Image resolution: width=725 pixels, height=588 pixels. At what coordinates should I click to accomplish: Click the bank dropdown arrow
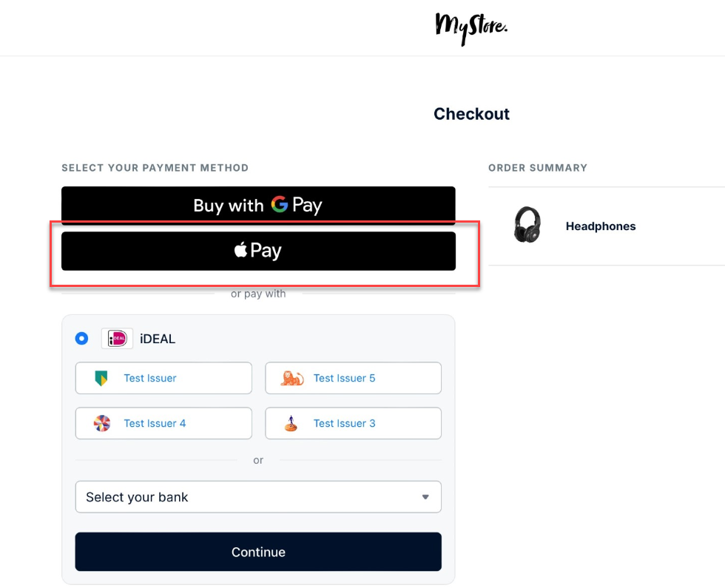click(425, 497)
